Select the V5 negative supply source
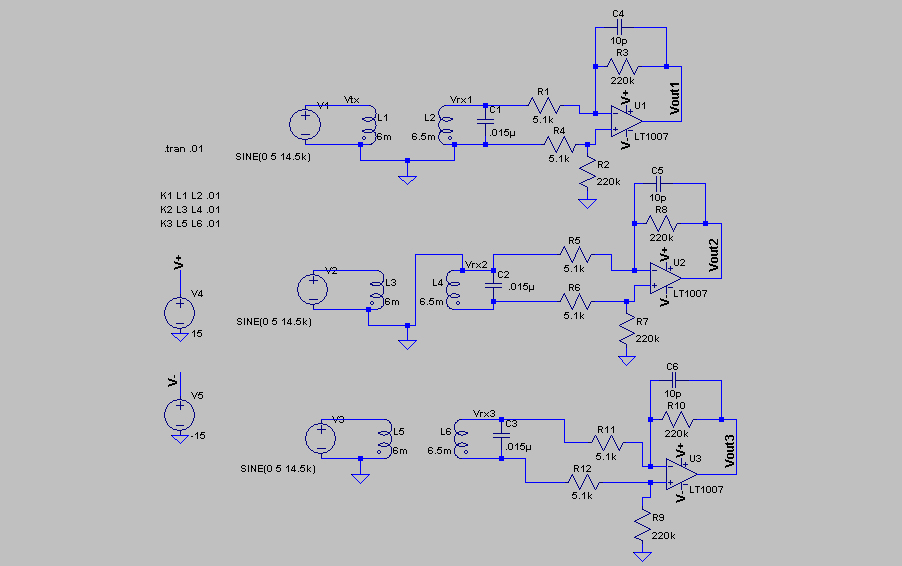This screenshot has width=902, height=566. [179, 415]
